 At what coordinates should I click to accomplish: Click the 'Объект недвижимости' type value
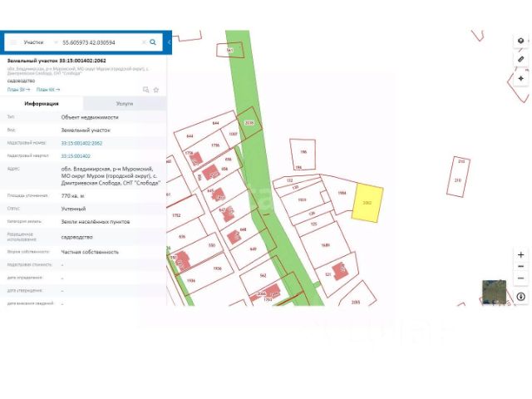click(x=90, y=117)
